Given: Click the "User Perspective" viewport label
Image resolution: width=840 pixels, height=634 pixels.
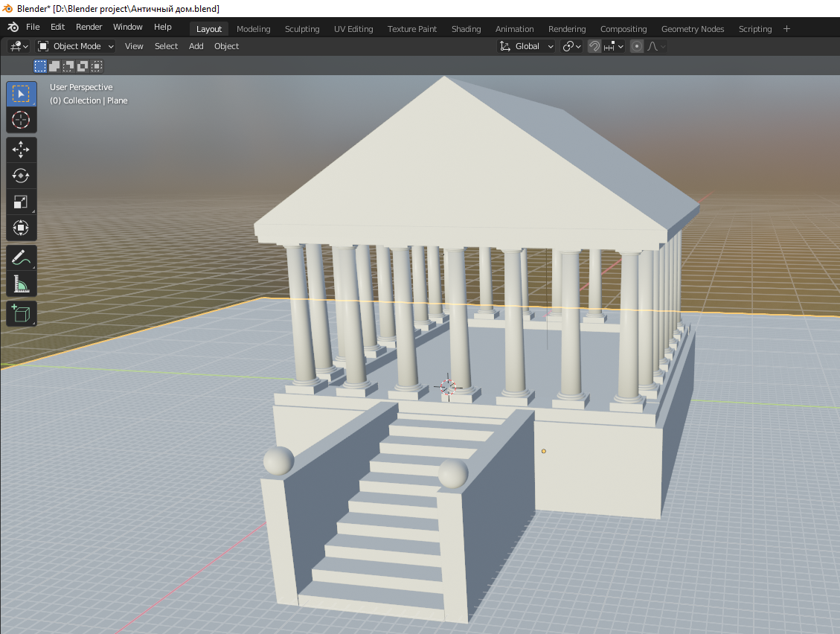Looking at the screenshot, I should [x=81, y=87].
